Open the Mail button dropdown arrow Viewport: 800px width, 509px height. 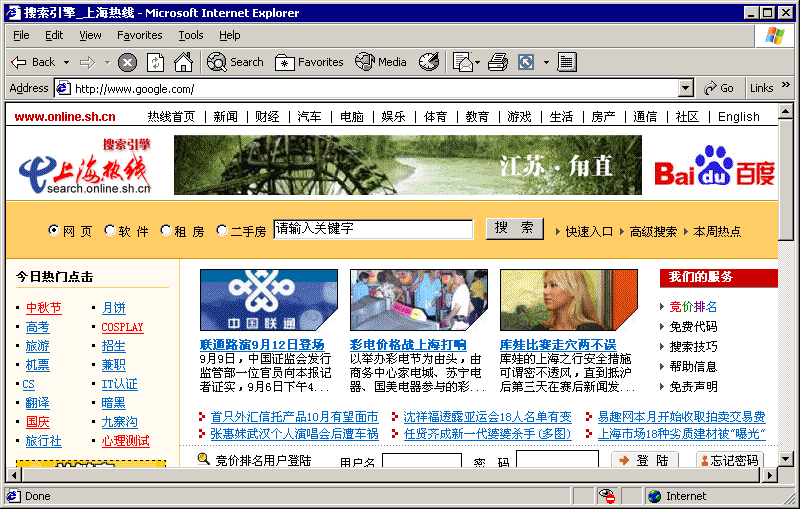478,62
